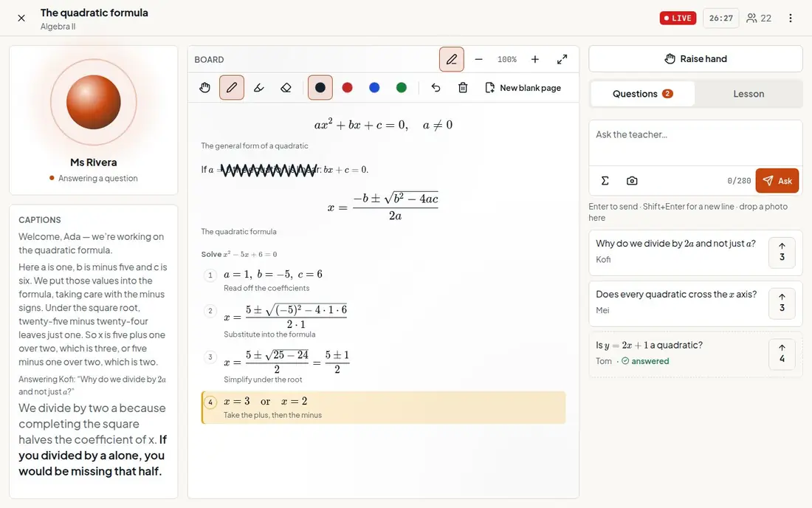Click the general form equation

pos(383,125)
